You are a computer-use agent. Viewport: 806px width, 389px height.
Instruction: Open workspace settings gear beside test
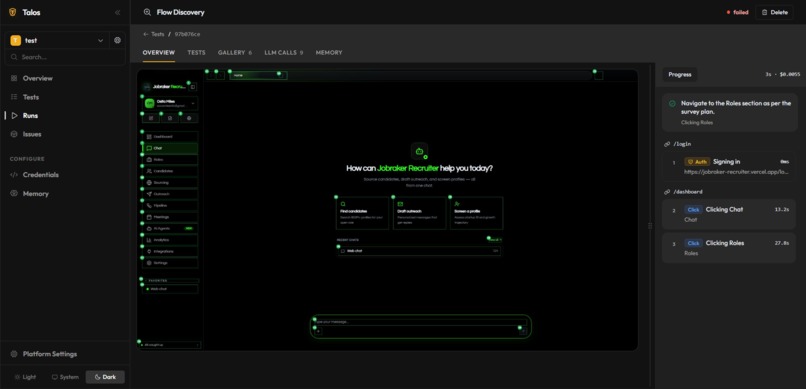click(x=117, y=40)
